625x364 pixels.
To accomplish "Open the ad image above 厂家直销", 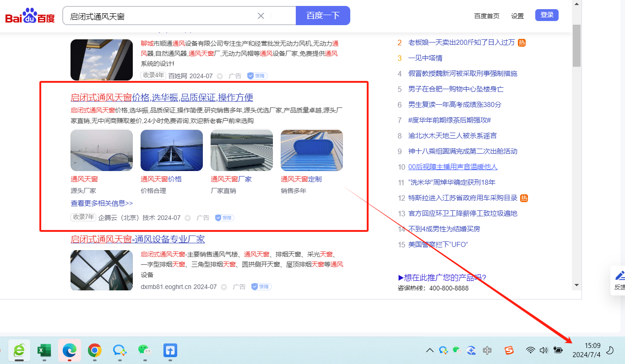I will coord(242,150).
